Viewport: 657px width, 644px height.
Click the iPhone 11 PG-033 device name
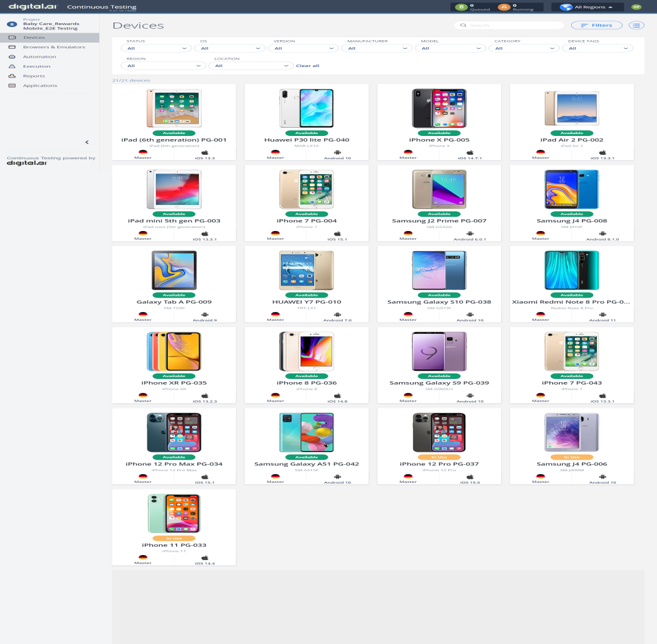click(174, 546)
